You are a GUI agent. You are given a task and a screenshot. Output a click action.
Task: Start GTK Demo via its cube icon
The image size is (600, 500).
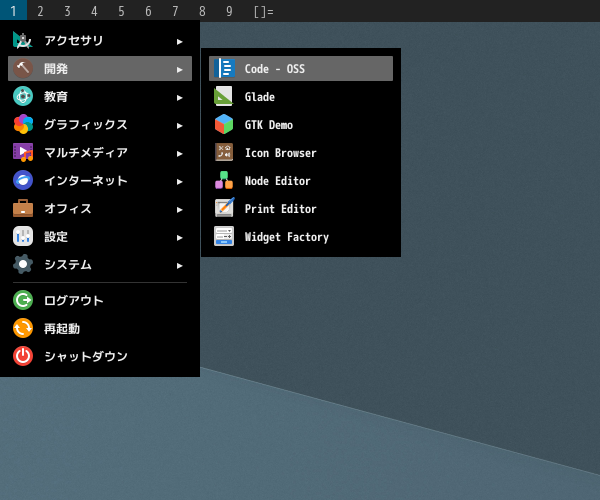tap(224, 124)
